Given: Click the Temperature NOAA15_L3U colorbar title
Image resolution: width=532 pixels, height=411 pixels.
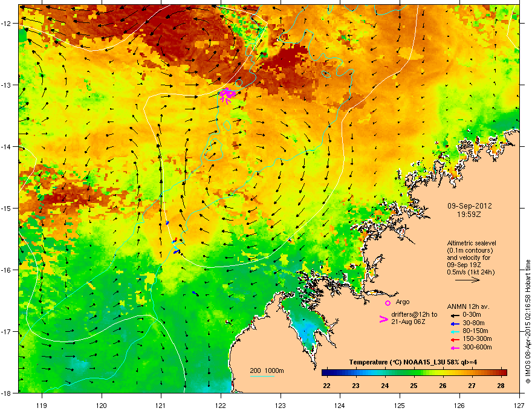Looking at the screenshot, I should point(413,362).
